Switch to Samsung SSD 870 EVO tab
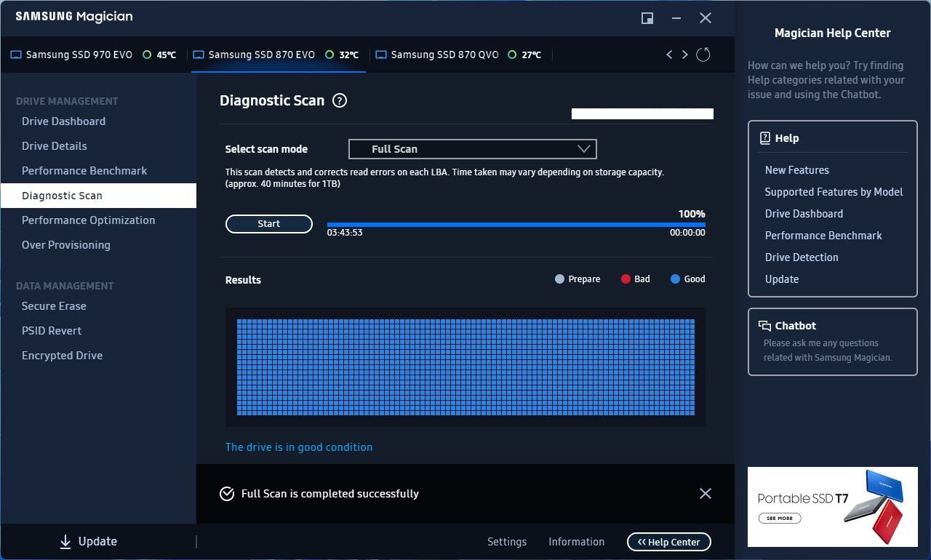 tap(277, 55)
